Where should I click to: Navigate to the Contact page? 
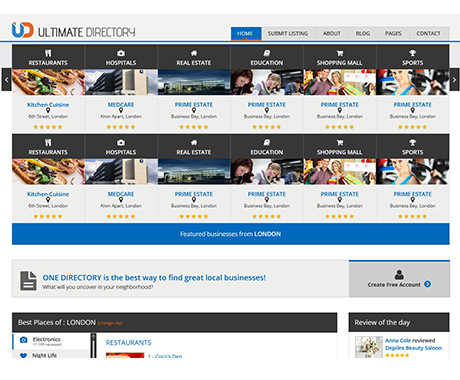click(428, 34)
